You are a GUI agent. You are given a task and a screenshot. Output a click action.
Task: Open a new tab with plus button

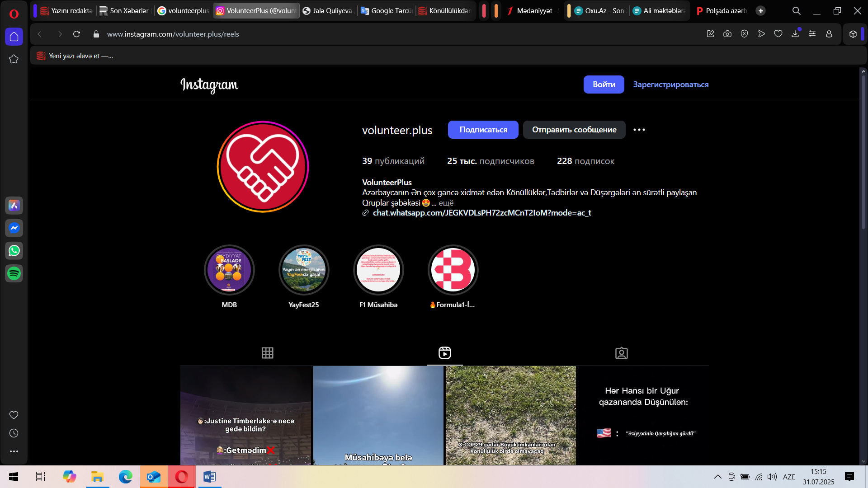761,11
